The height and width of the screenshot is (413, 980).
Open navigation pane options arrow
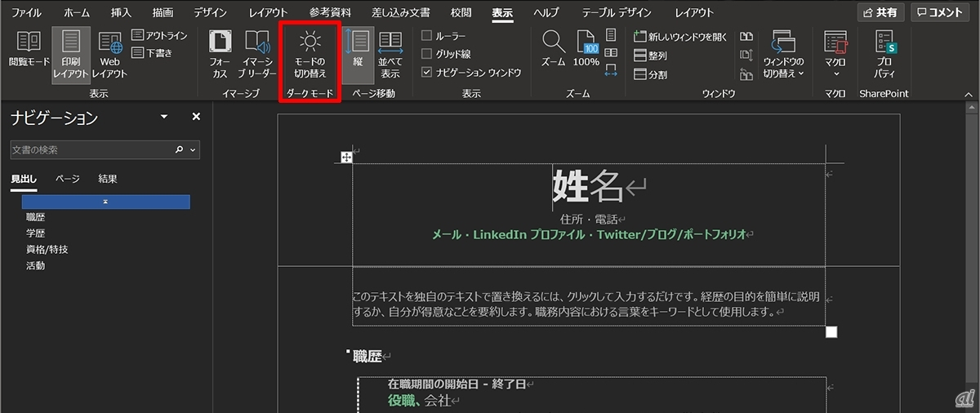[x=164, y=118]
